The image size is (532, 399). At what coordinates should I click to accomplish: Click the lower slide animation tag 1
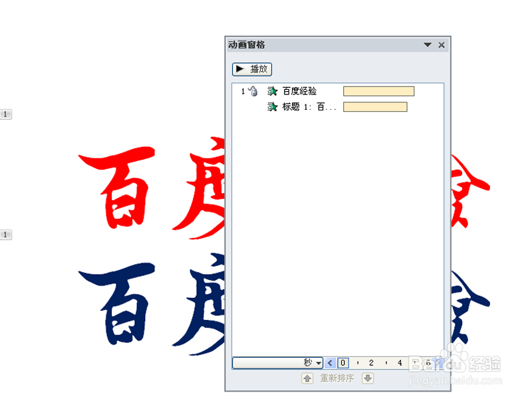6,235
